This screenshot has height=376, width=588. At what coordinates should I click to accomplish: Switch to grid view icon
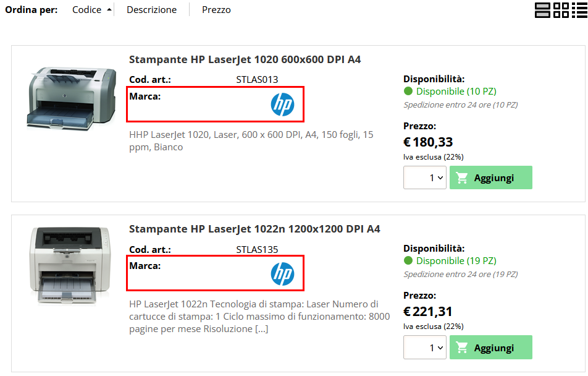tap(561, 10)
